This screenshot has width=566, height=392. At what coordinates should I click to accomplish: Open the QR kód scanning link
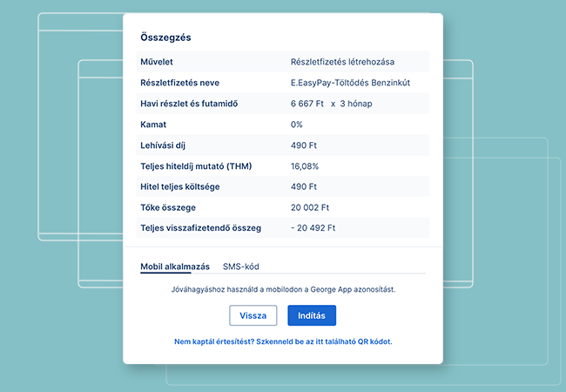tap(283, 341)
